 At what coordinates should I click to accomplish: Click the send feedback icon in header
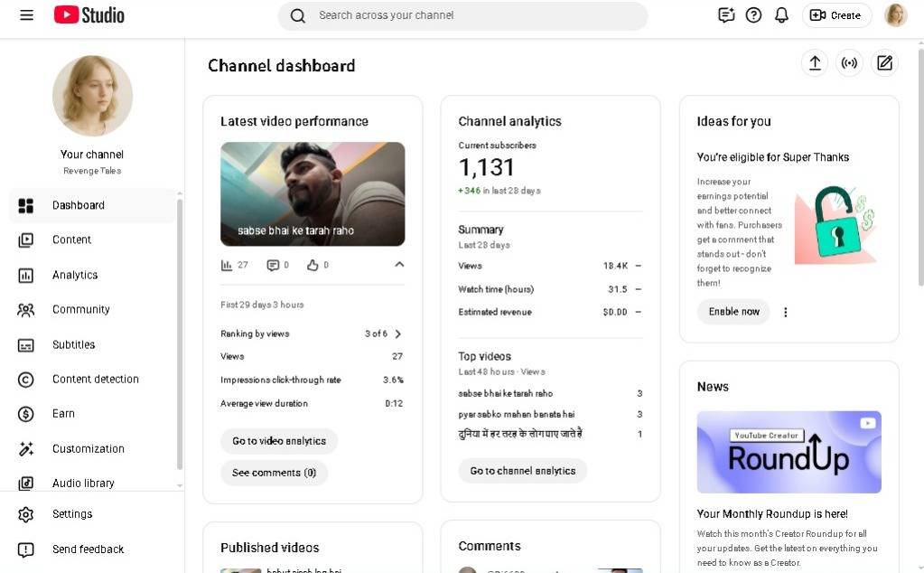coord(725,15)
